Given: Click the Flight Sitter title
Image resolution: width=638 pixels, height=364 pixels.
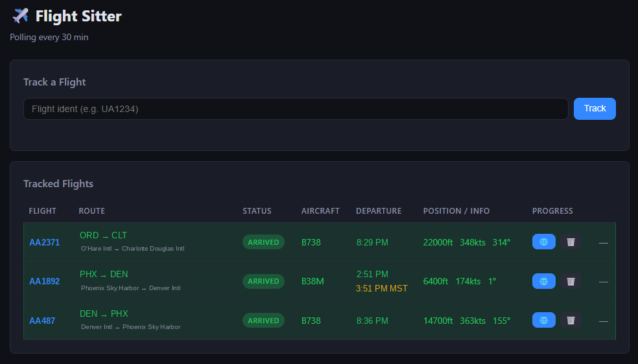Looking at the screenshot, I should pyautogui.click(x=78, y=16).
